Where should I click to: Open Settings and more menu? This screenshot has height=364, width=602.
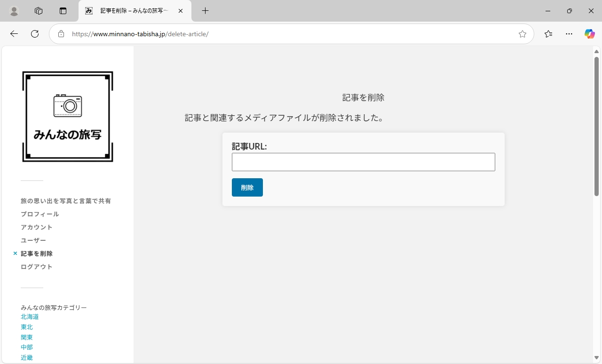(x=569, y=34)
